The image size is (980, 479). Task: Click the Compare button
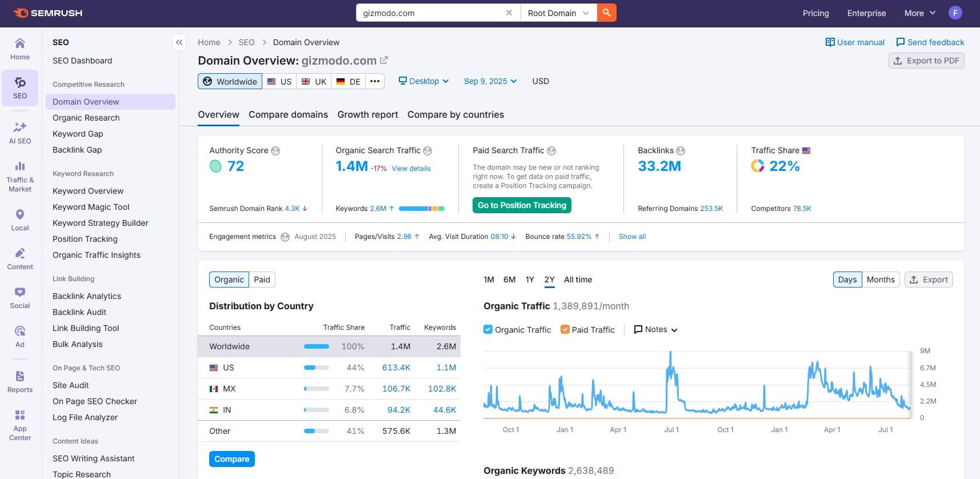(x=232, y=459)
